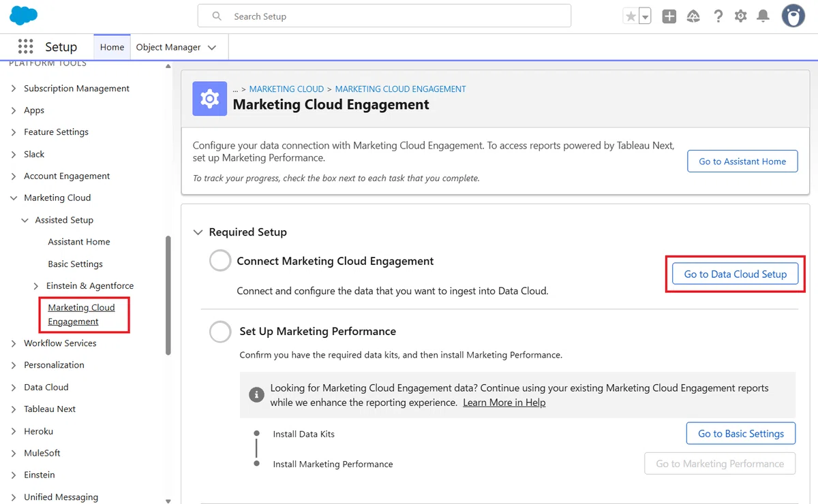The image size is (818, 504).
Task: Click MARKETING CLOUD ENGAGEMENT breadcrumb link
Action: pyautogui.click(x=401, y=89)
